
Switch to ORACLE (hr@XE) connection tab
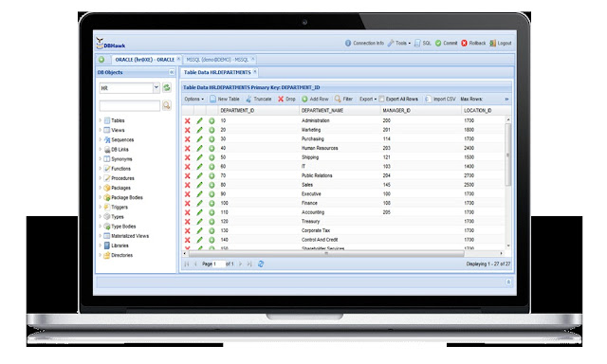[x=145, y=60]
